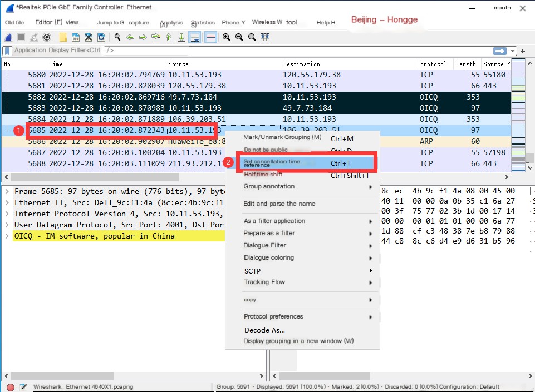The width and height of the screenshot is (535, 392).
Task: Open the Statistics menu
Action: click(203, 23)
